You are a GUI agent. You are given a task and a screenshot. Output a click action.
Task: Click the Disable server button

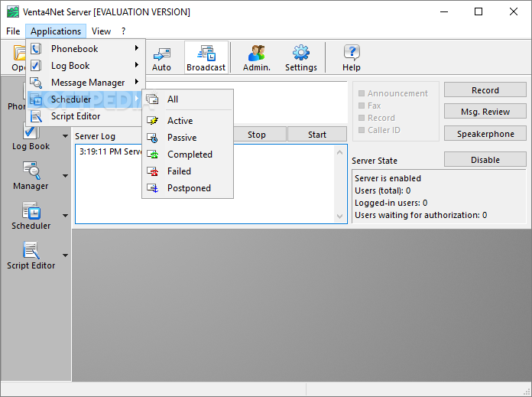tap(485, 160)
